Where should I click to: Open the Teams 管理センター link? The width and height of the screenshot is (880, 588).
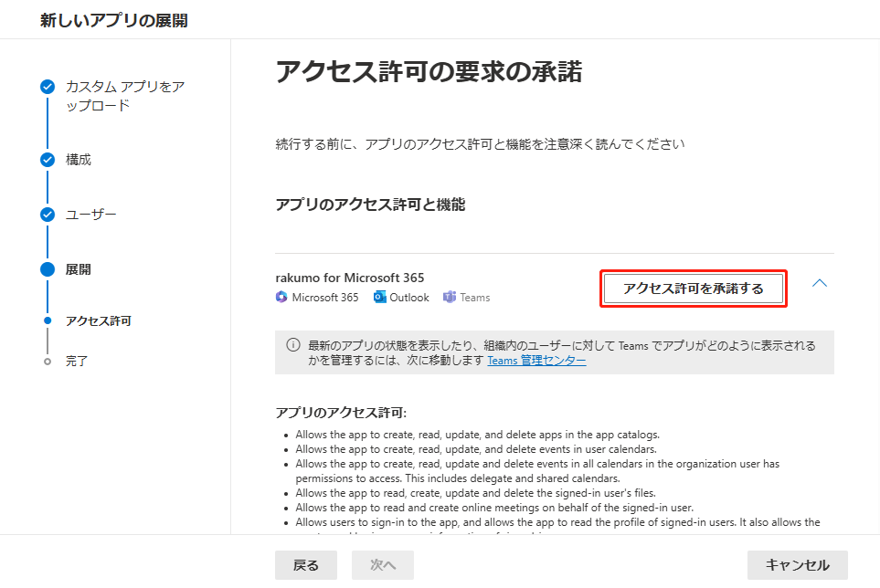click(x=536, y=361)
